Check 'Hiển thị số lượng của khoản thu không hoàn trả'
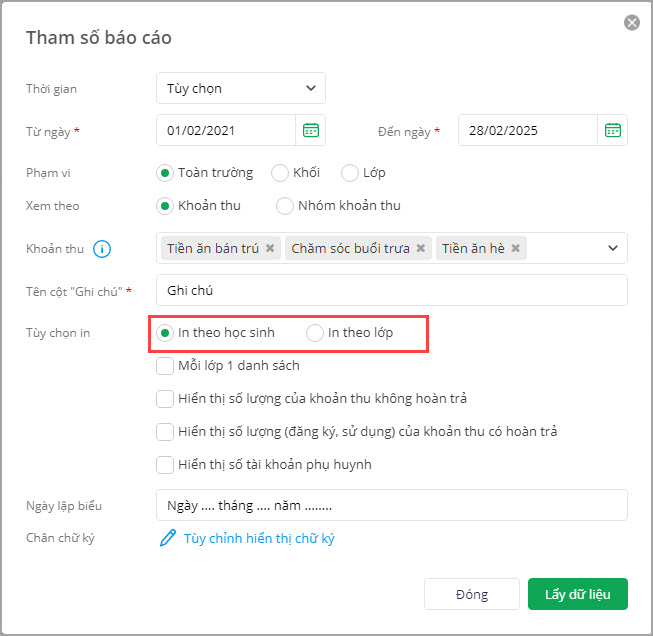Viewport: 653px width, 636px height. point(166,399)
